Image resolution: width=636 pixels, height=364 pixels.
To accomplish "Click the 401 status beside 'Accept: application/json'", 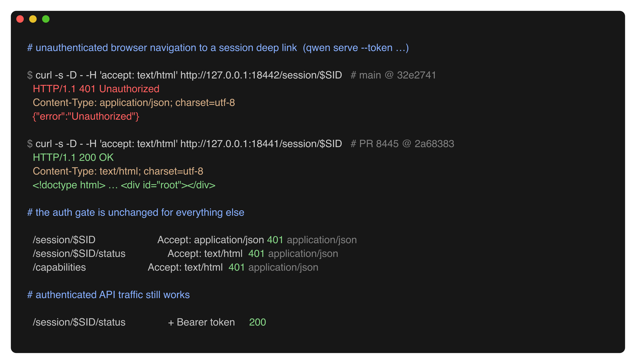I will tap(275, 240).
